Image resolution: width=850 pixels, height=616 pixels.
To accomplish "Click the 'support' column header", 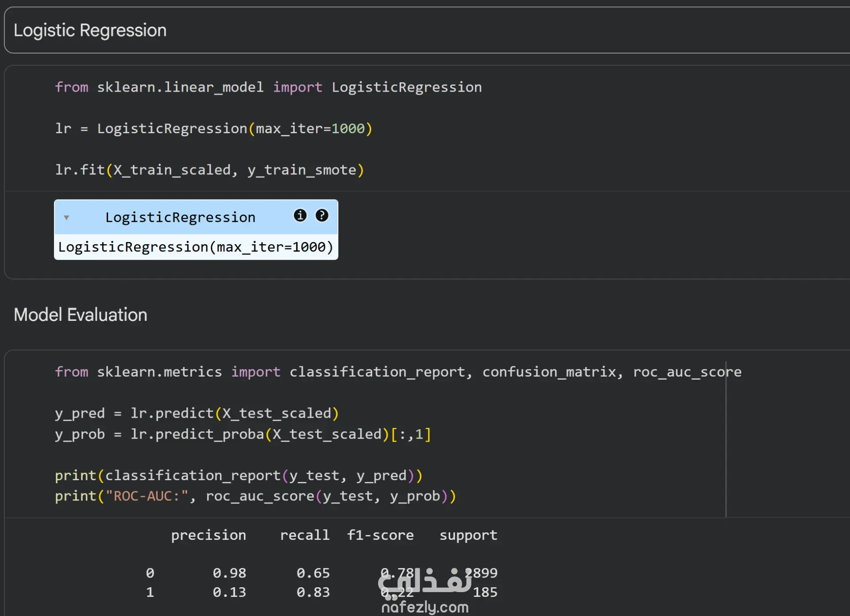I will [x=468, y=535].
